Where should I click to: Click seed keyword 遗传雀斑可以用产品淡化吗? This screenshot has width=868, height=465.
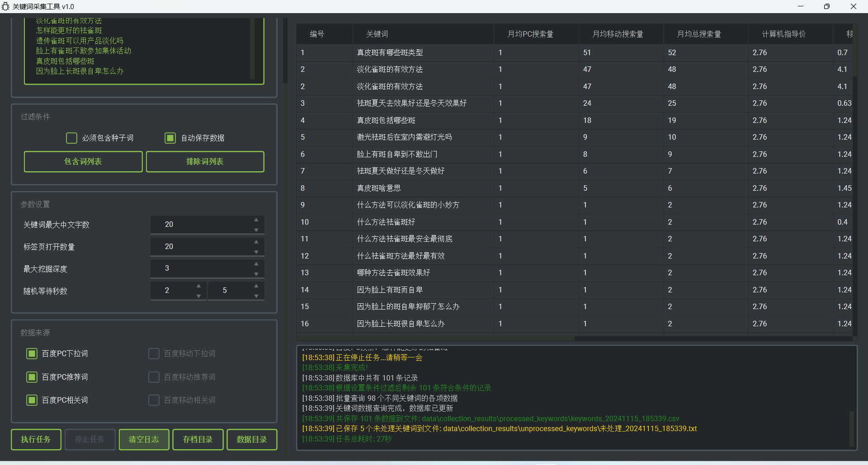tap(80, 41)
